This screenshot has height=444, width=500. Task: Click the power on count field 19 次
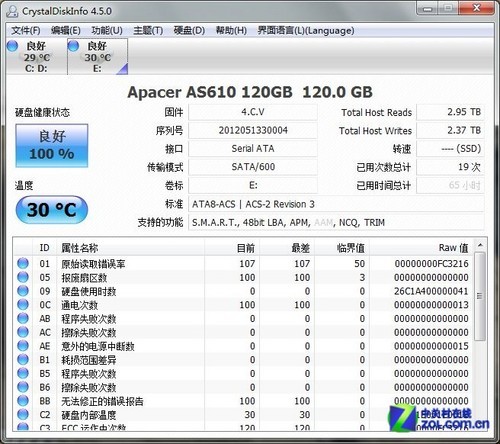pos(450,167)
